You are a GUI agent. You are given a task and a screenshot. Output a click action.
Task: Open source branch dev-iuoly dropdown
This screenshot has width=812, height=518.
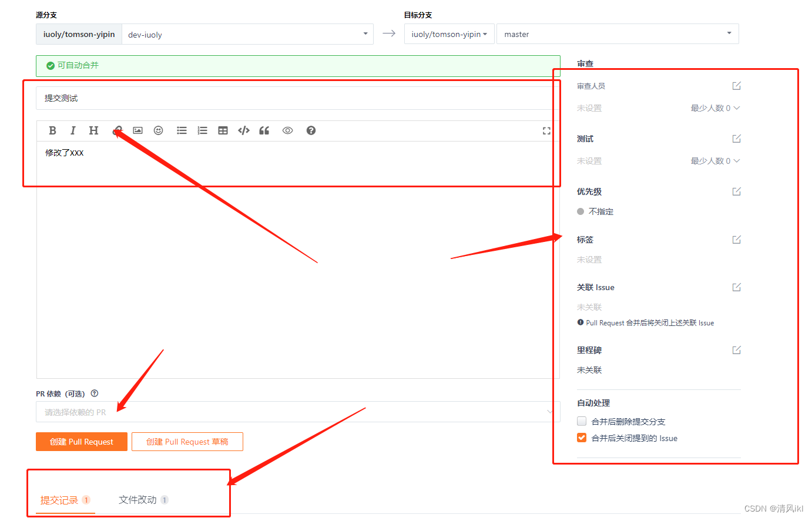tap(247, 34)
